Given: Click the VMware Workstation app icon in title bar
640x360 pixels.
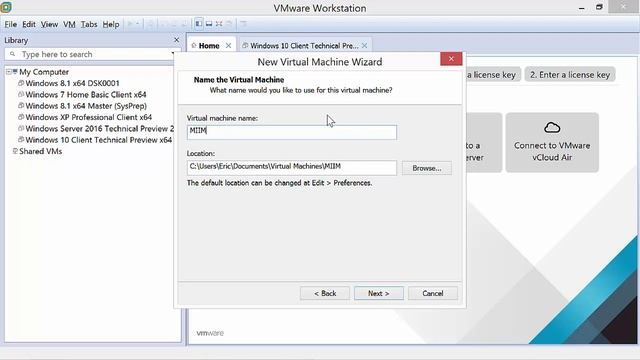Looking at the screenshot, I should [6, 7].
